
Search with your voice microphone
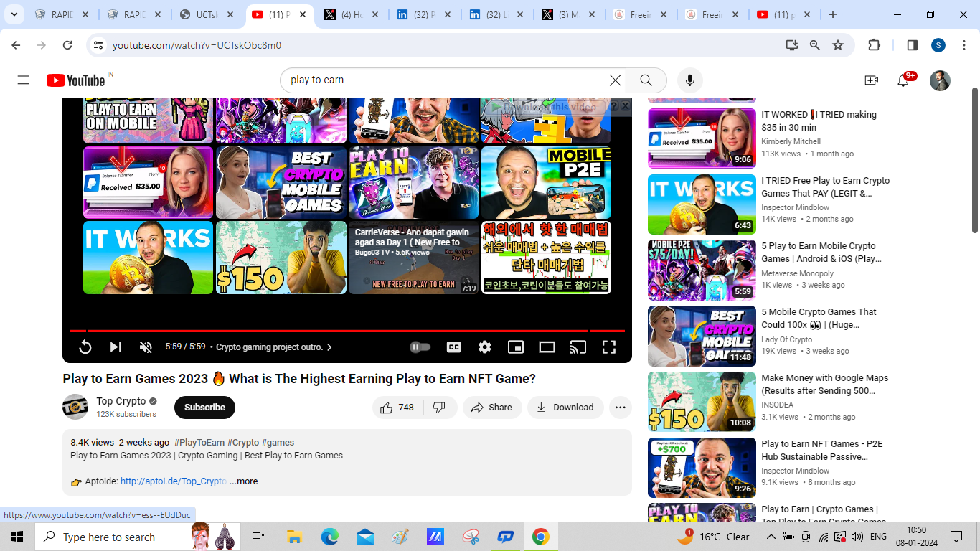[689, 80]
